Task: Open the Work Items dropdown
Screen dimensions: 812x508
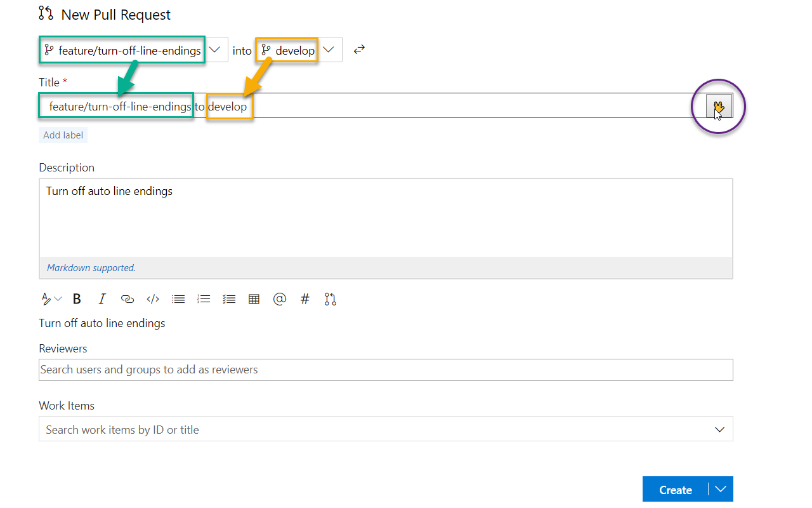Action: 719,429
